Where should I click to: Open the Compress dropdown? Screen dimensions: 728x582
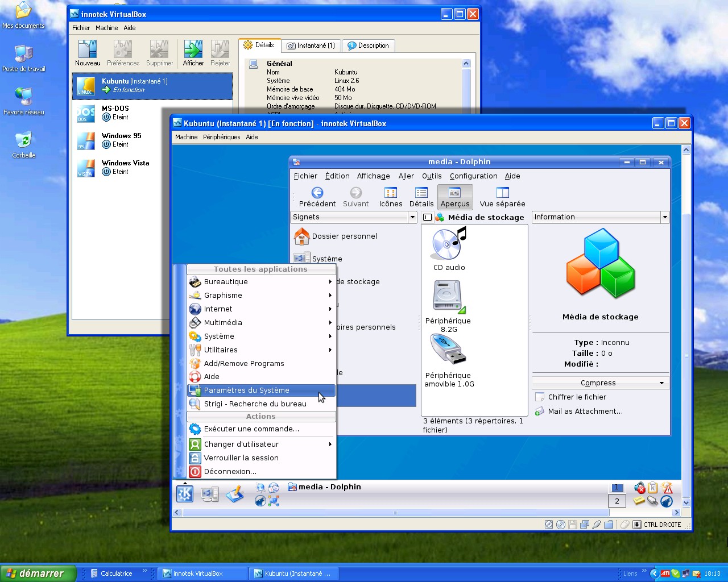(x=601, y=383)
